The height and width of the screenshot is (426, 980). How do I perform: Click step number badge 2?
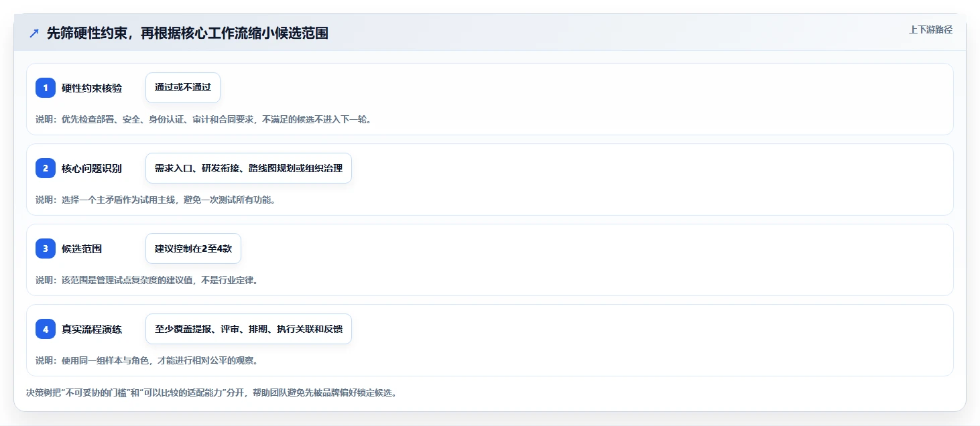(x=46, y=168)
